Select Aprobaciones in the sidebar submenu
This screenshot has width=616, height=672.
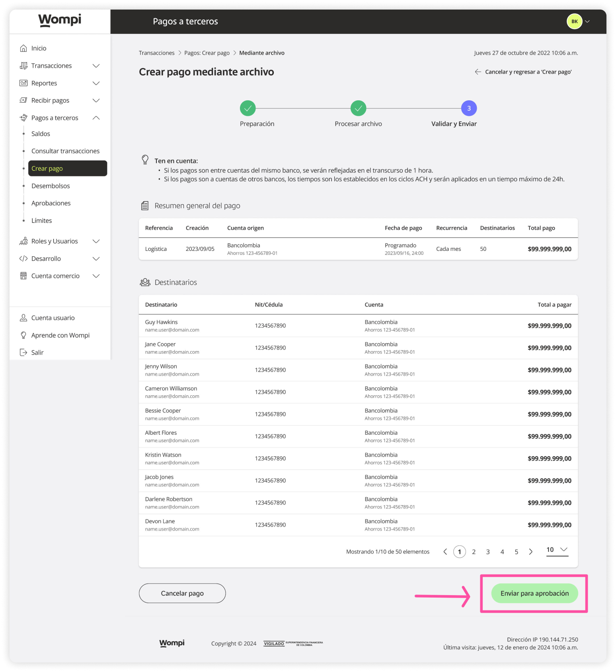(51, 203)
